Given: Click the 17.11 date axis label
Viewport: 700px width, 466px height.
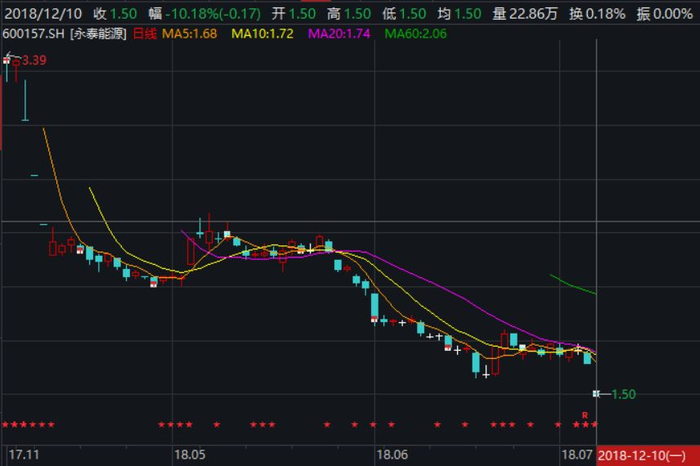Looking at the screenshot, I should 24,455.
